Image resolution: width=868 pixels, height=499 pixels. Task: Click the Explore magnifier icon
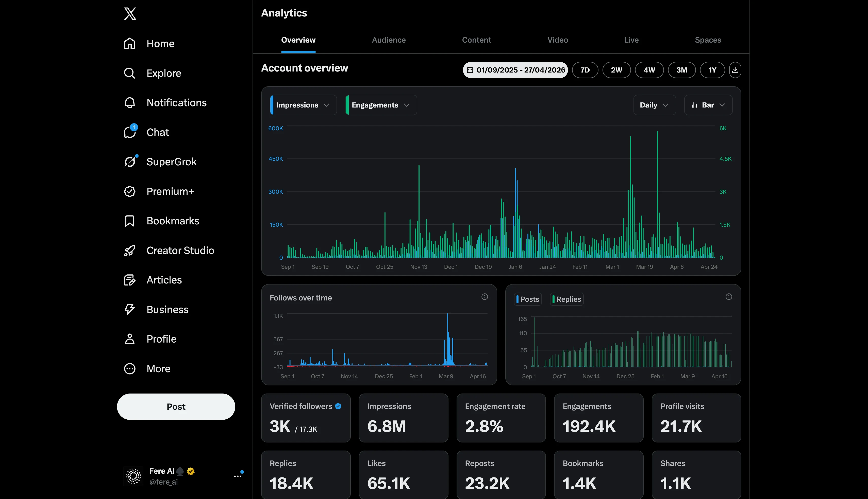point(130,73)
